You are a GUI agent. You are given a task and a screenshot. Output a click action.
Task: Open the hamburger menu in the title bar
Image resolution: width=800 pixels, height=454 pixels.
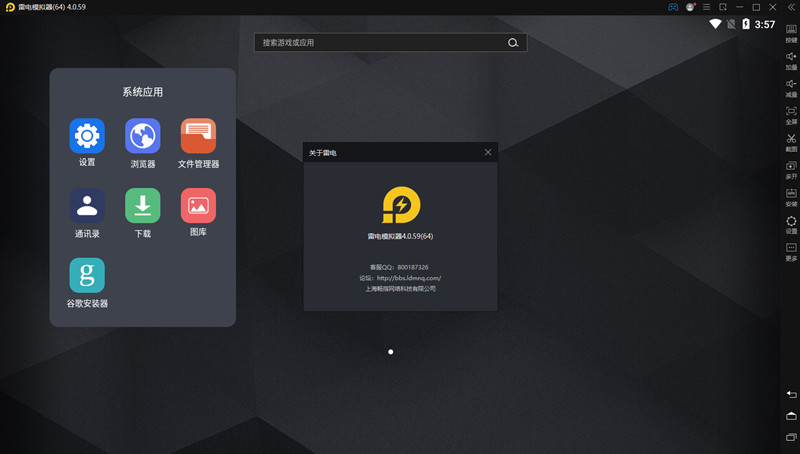click(x=706, y=7)
